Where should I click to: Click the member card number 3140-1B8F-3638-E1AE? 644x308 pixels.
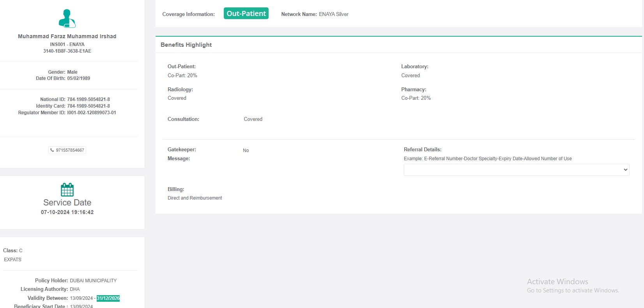click(67, 51)
